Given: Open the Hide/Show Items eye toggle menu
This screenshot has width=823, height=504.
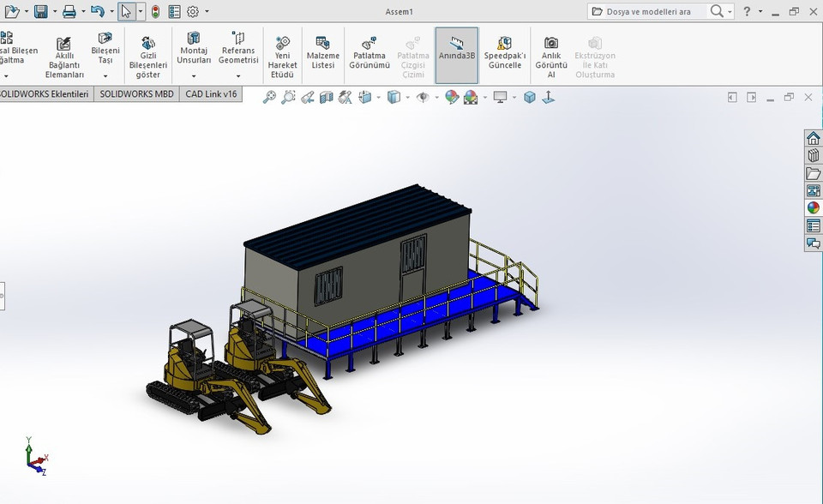Looking at the screenshot, I should click(x=422, y=97).
